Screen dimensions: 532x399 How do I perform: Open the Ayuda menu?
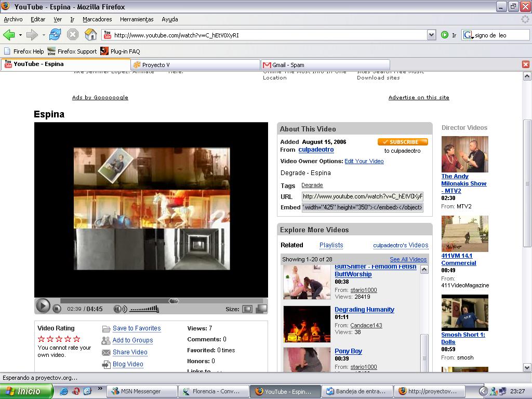(170, 19)
